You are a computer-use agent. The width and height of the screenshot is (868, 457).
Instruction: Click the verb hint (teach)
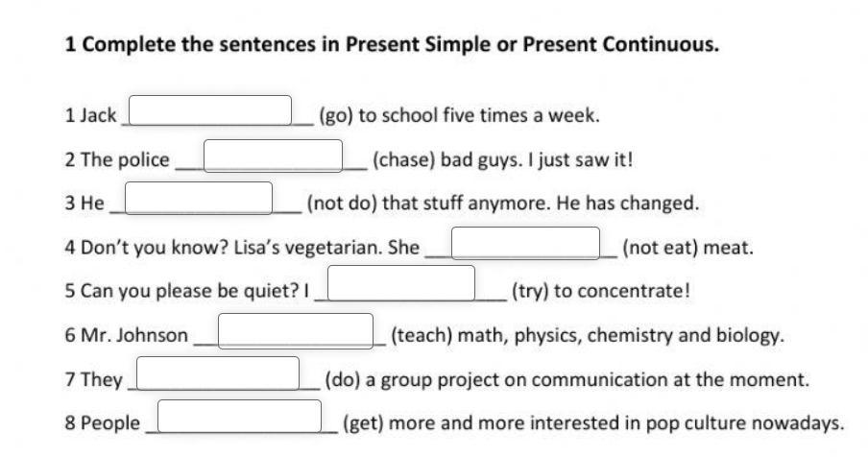(x=422, y=335)
